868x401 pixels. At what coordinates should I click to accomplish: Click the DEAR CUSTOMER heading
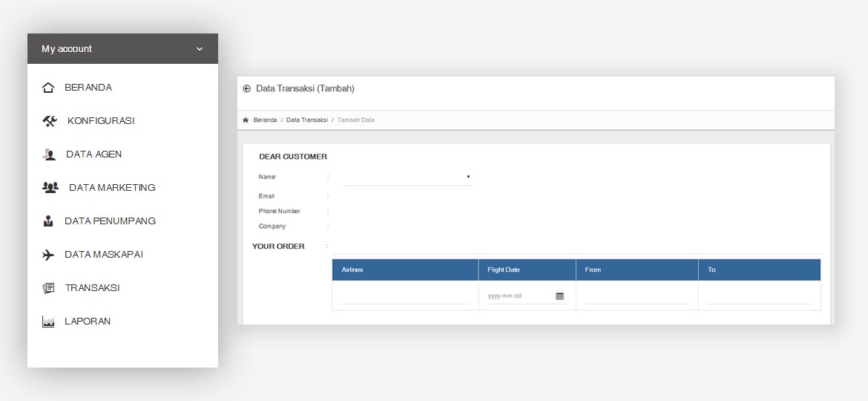tap(293, 157)
